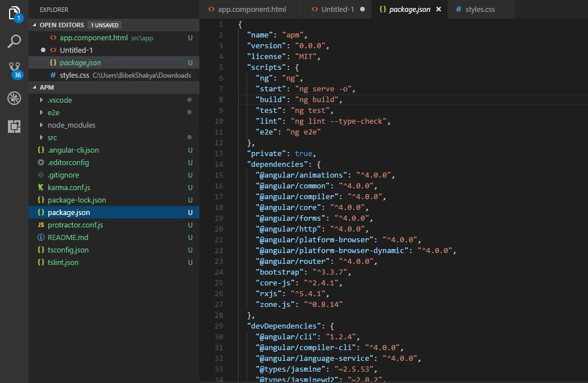Click the "private": true value
Viewport: 588px width, 383px height.
pyautogui.click(x=303, y=154)
